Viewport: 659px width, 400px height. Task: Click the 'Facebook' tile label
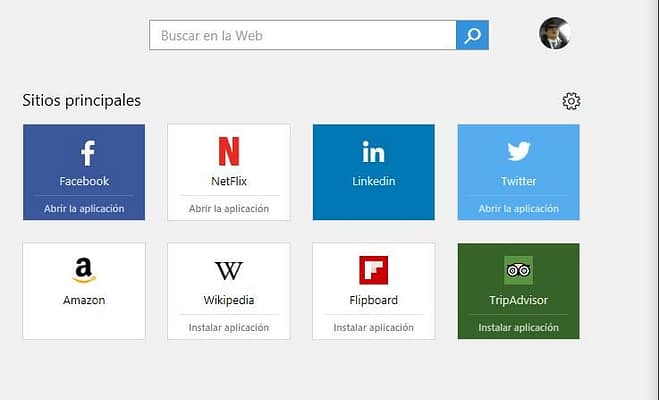84,181
